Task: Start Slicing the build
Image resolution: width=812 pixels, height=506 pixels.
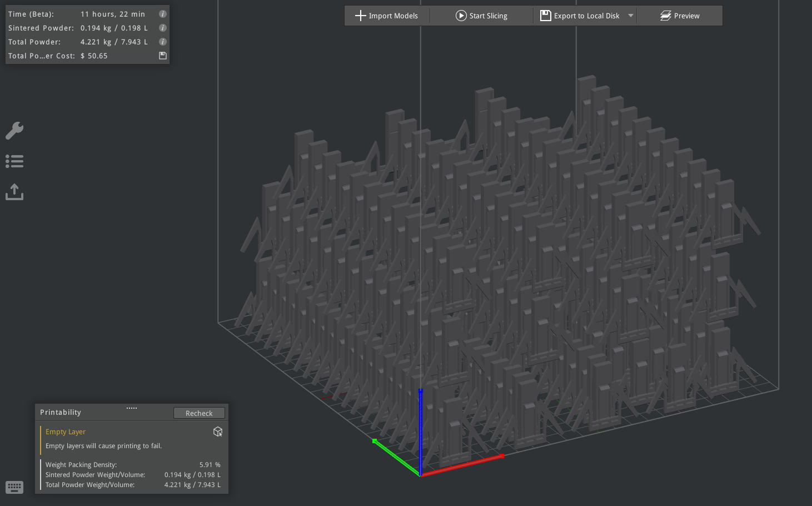Action: [x=481, y=16]
